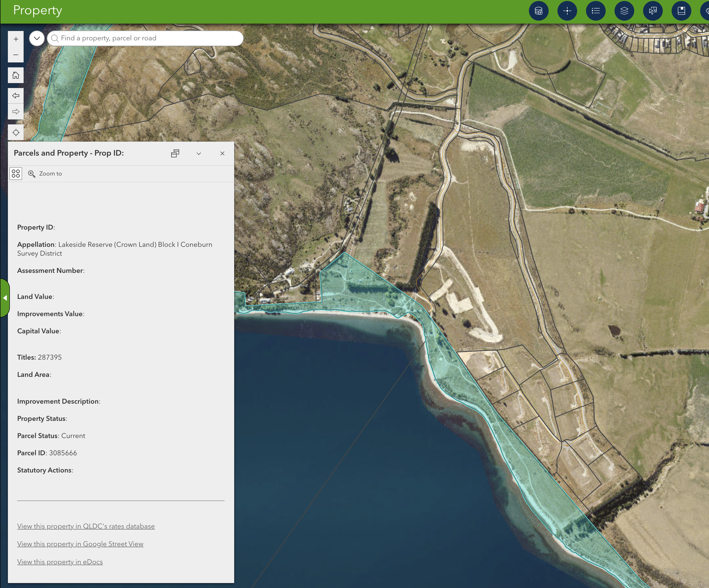Open View this property in Google Street View

point(80,544)
